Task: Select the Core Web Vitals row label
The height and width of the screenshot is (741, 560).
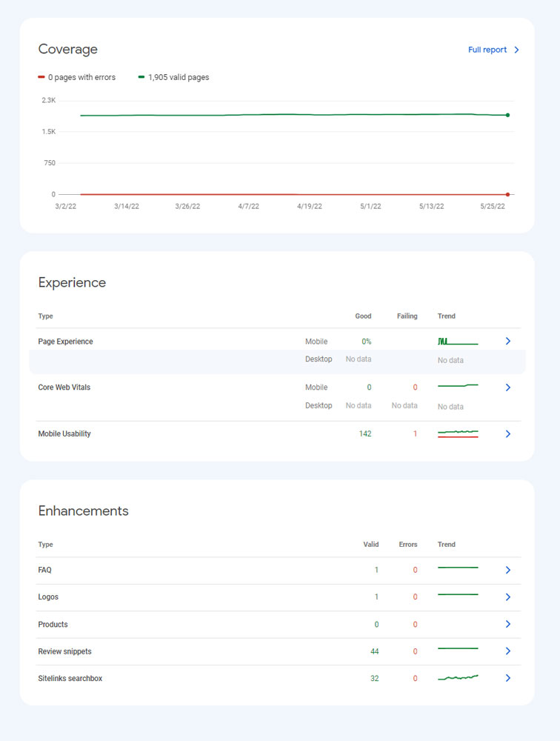Action: coord(64,387)
